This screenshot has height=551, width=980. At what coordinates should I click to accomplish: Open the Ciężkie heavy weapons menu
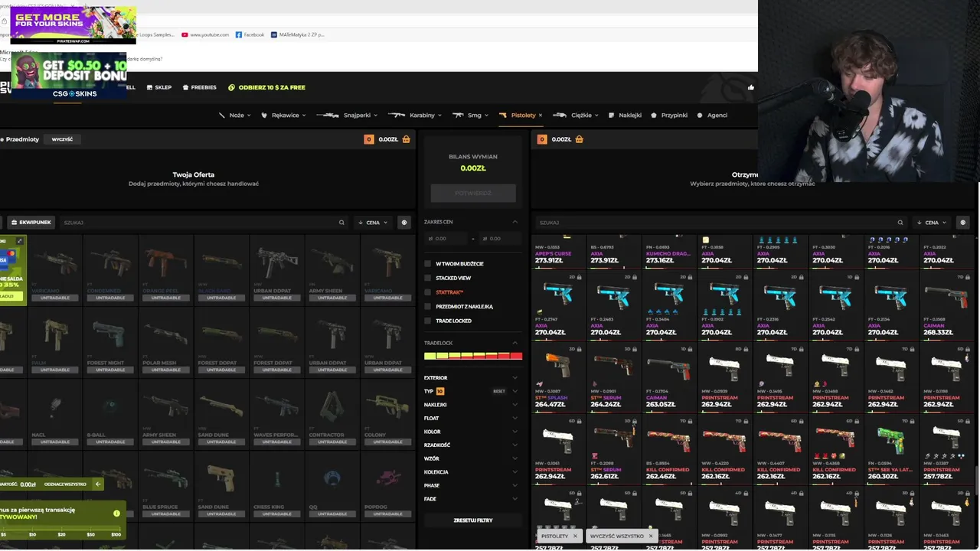[576, 116]
